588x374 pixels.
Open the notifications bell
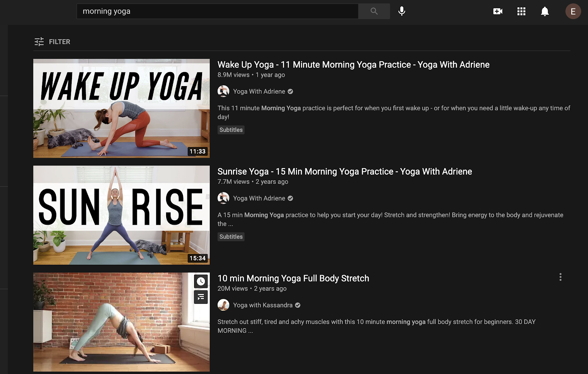(545, 11)
